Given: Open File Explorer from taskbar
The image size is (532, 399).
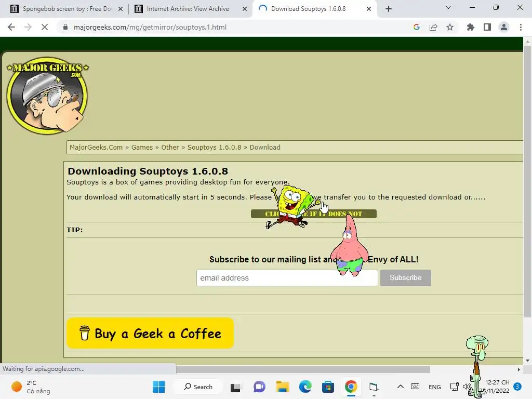Looking at the screenshot, I should [282, 387].
